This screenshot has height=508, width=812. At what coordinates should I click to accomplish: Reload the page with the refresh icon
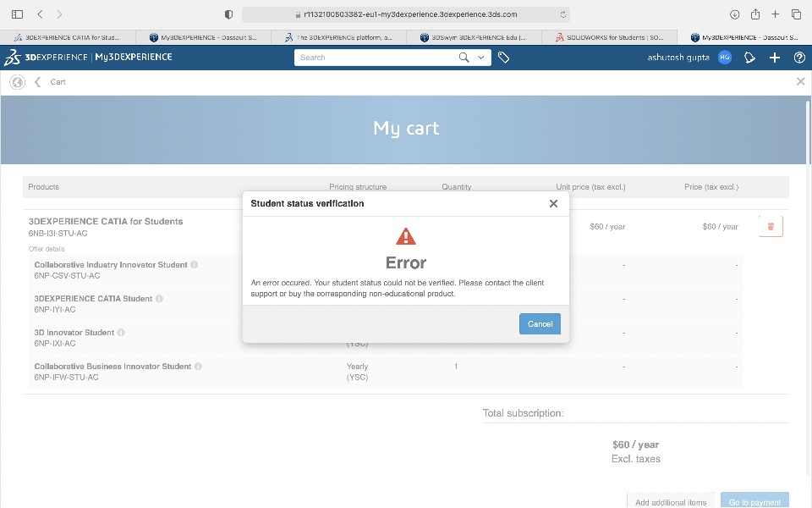[563, 14]
